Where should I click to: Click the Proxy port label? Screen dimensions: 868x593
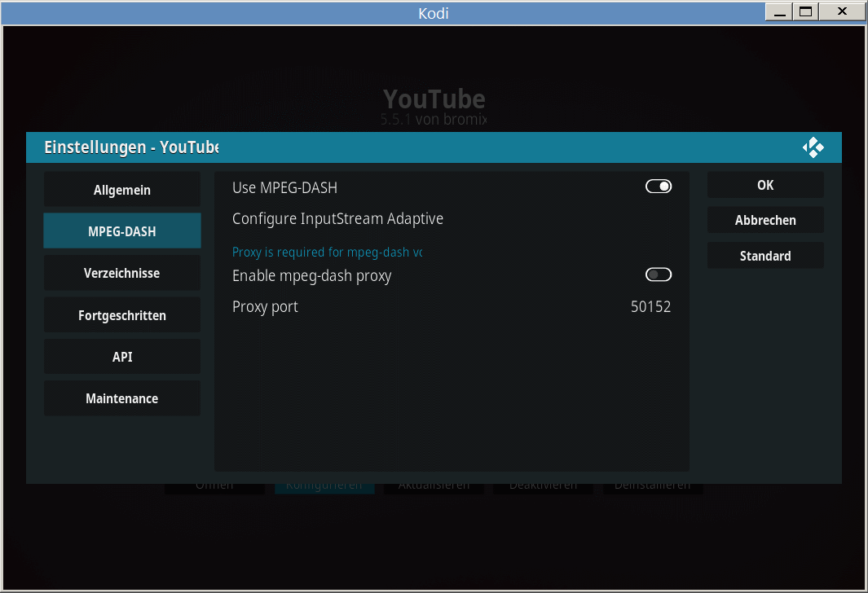click(265, 307)
